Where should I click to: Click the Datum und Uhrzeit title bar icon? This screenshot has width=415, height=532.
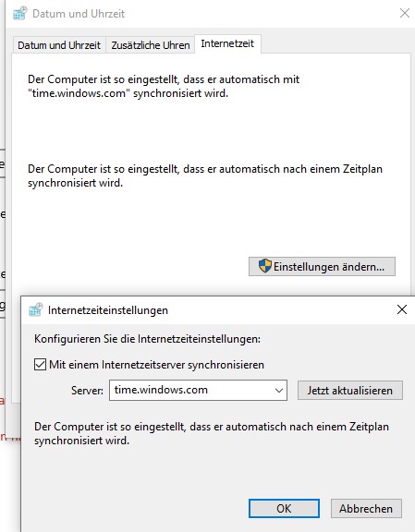coord(20,14)
